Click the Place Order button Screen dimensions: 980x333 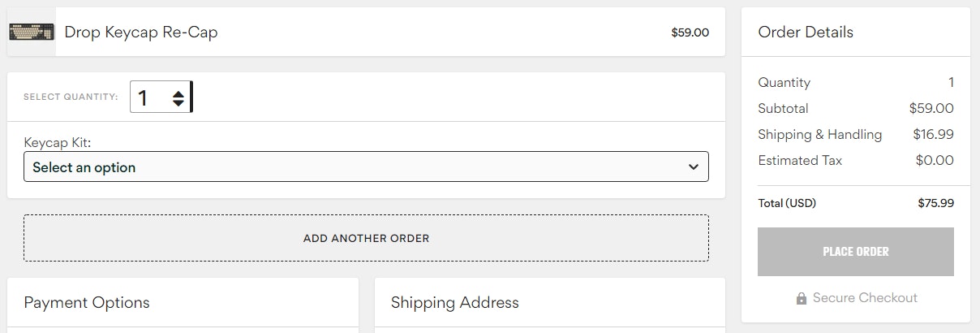click(855, 252)
